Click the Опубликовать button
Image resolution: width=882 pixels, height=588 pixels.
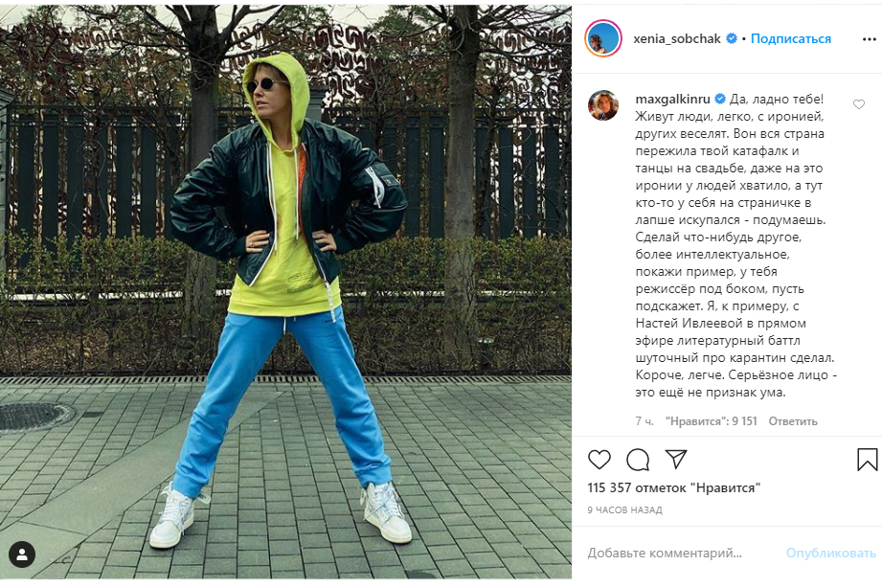tap(831, 554)
